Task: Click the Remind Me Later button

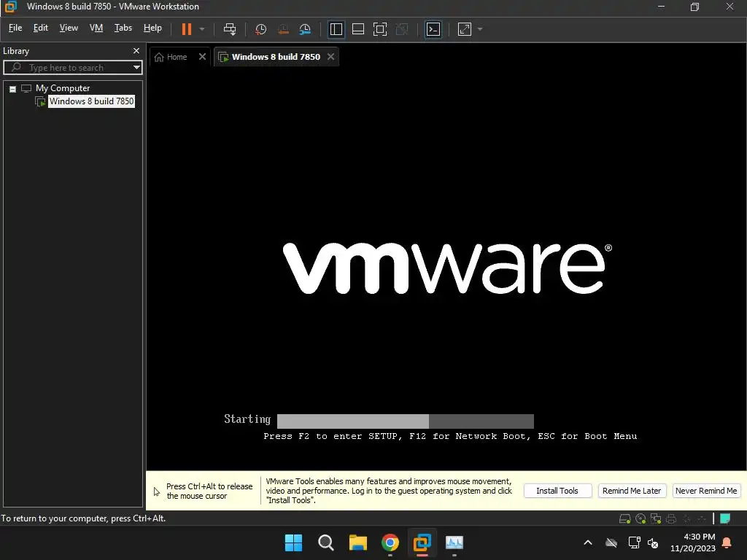Action: [x=632, y=491]
